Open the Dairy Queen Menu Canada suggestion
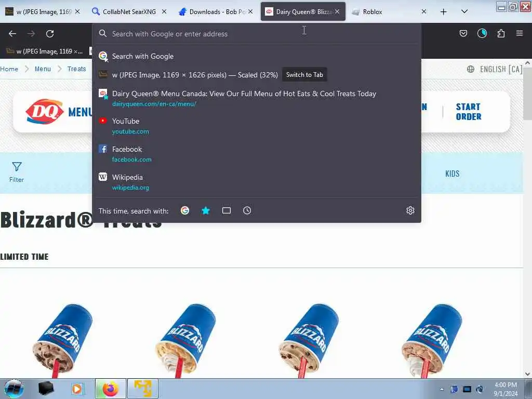The height and width of the screenshot is (399, 532). [x=256, y=98]
